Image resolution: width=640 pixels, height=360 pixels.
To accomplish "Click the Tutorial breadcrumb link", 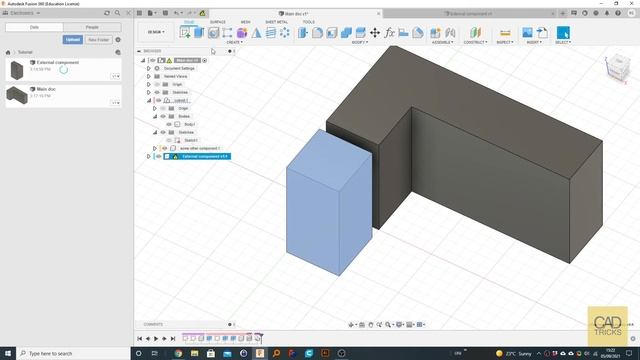I will [25, 52].
